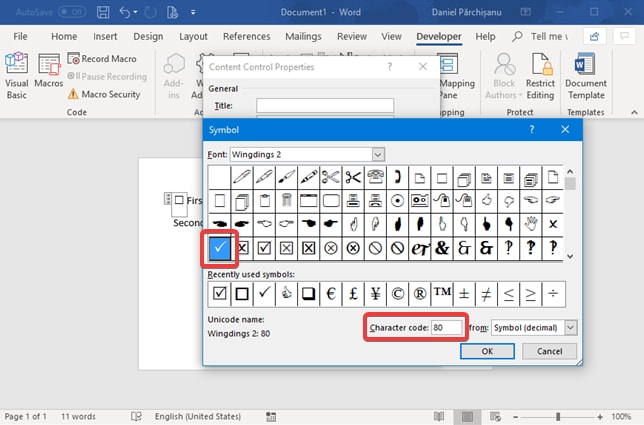Image resolution: width=644 pixels, height=425 pixels.
Task: Expand the 'from' Symbol (decimal) dropdown
Action: coord(570,327)
